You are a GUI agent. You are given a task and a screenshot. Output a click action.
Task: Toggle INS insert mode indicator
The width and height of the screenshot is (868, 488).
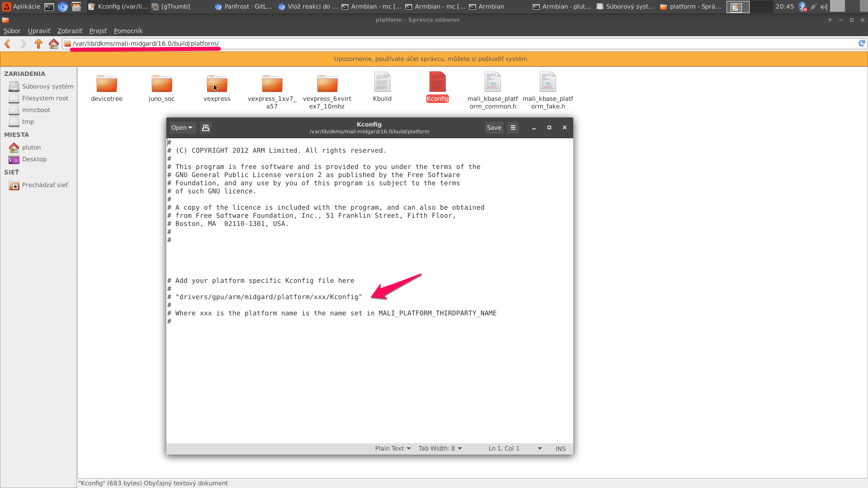click(561, 449)
